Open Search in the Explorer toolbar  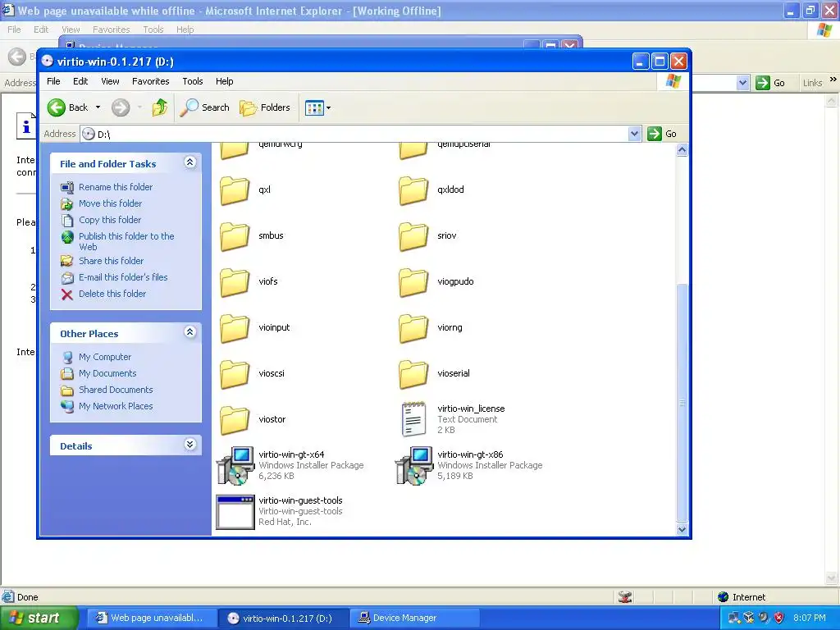(204, 107)
